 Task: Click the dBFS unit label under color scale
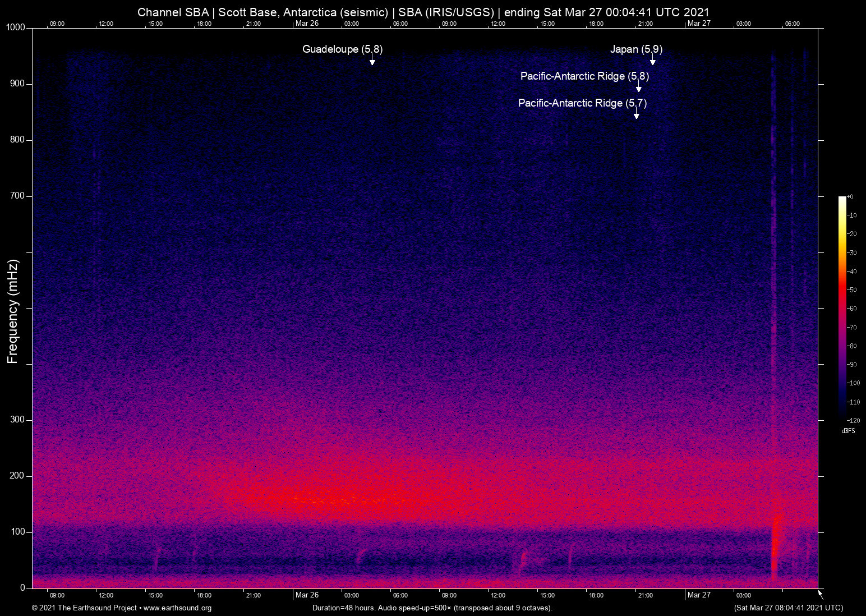(x=848, y=431)
